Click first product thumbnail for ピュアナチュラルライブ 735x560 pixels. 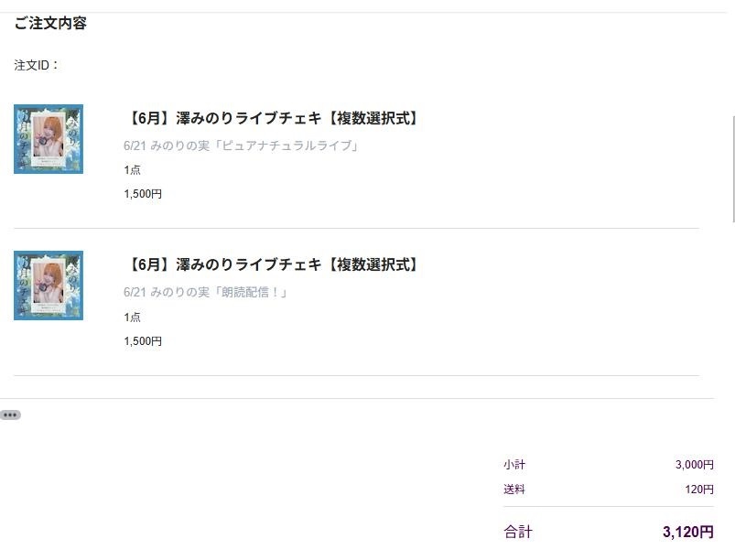pyautogui.click(x=49, y=139)
